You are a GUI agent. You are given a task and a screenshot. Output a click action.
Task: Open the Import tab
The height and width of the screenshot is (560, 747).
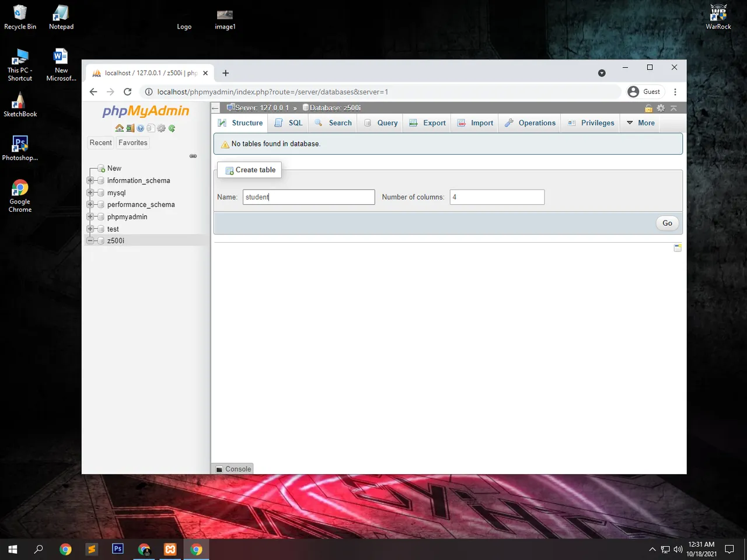coord(475,123)
